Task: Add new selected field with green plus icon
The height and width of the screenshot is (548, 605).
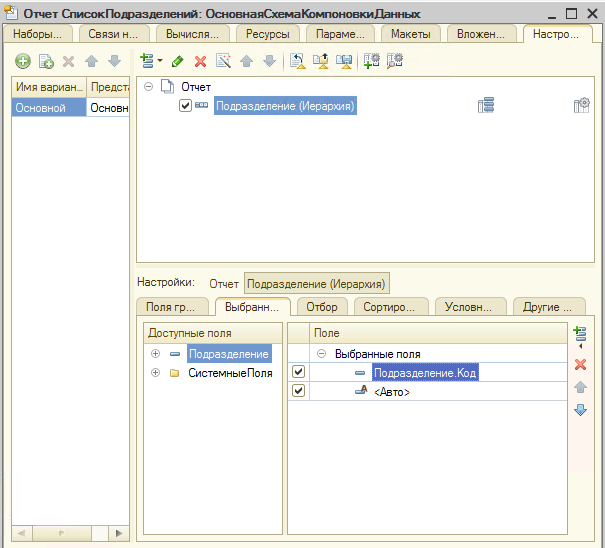Action: 579,335
